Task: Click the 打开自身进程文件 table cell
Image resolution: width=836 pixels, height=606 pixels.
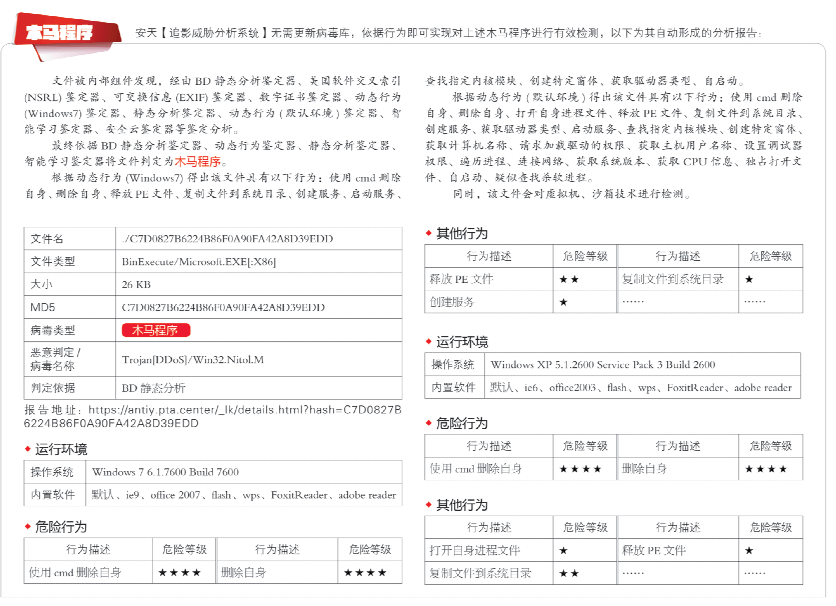Action: [x=489, y=550]
